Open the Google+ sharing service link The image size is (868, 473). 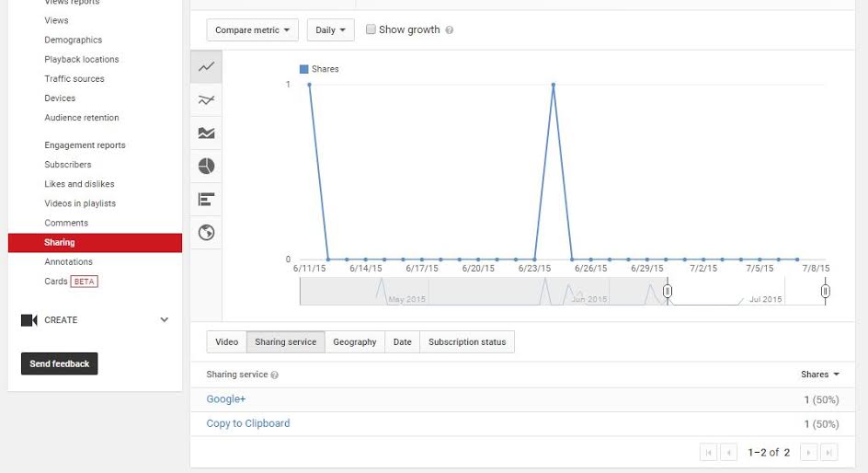[x=226, y=398]
